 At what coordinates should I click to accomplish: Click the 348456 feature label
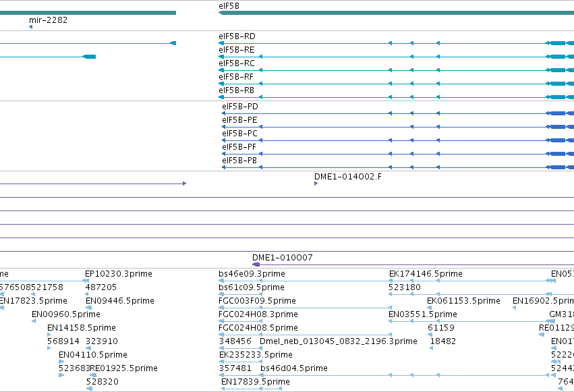click(235, 341)
